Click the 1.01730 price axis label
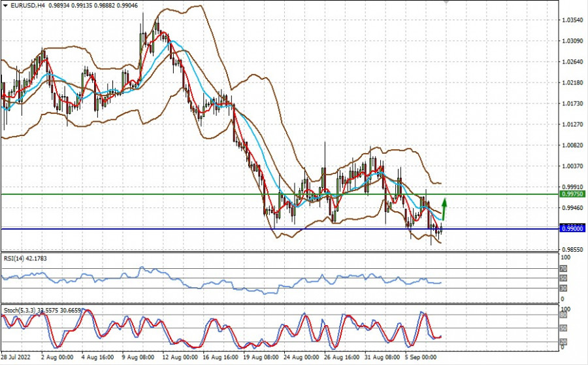The image size is (588, 365). coord(572,103)
